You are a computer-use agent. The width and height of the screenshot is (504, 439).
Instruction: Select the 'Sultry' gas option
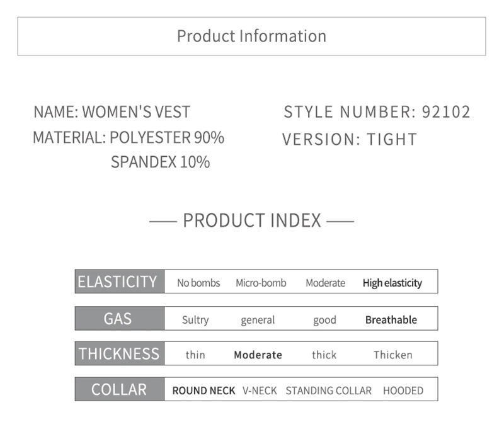tap(195, 320)
